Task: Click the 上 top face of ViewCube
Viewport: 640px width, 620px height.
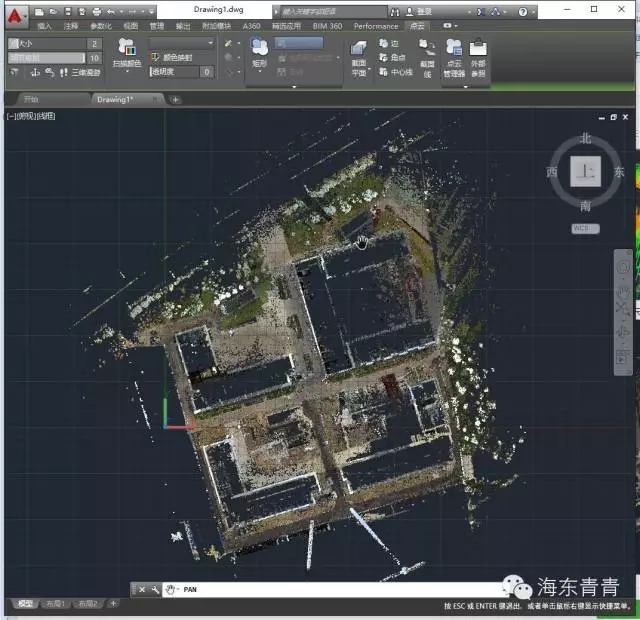Action: click(x=585, y=171)
